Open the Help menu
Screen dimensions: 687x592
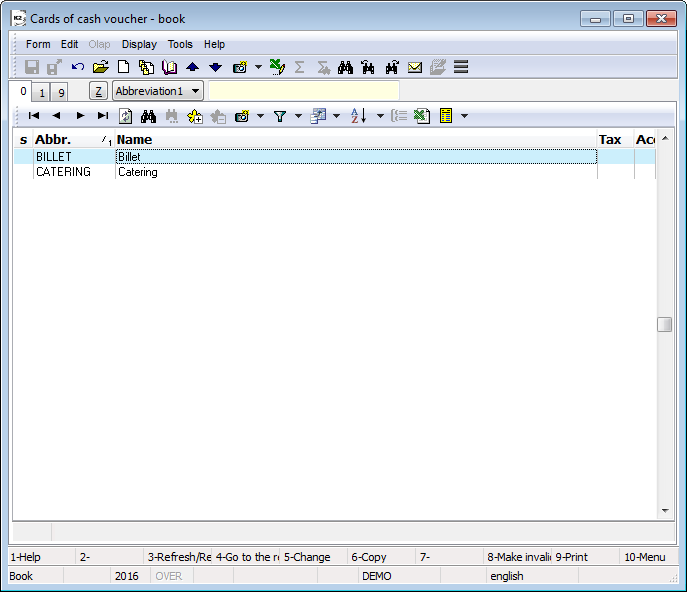(x=214, y=44)
